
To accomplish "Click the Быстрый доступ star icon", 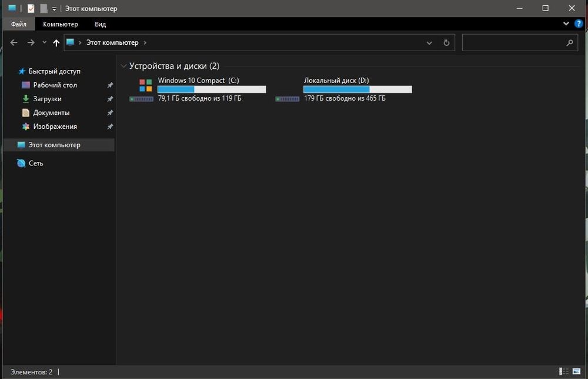I will (x=22, y=71).
